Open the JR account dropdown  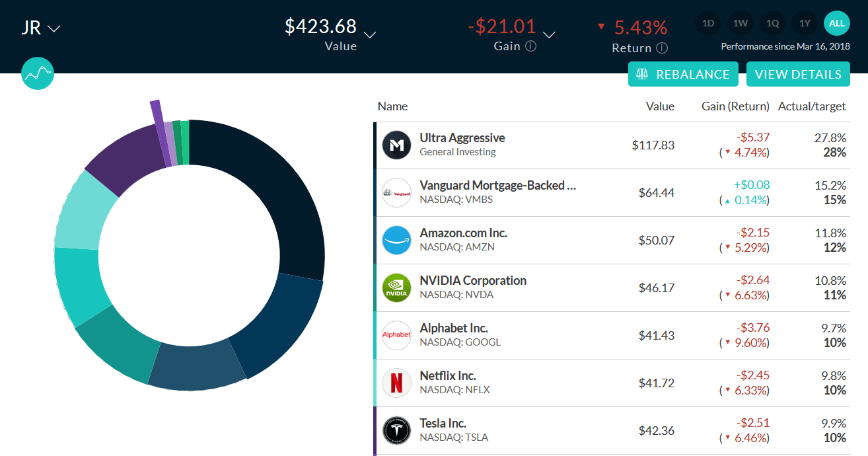41,28
